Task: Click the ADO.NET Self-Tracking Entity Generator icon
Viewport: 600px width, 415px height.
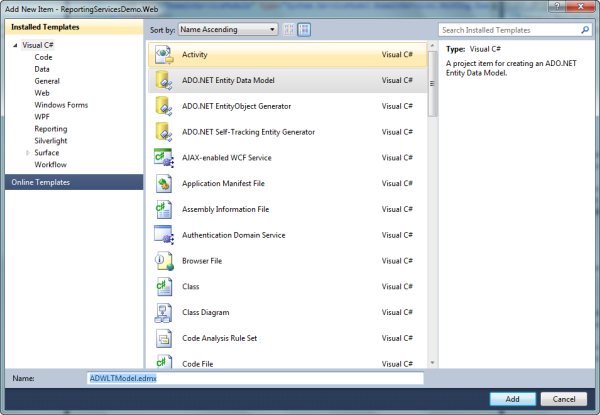Action: click(x=164, y=132)
